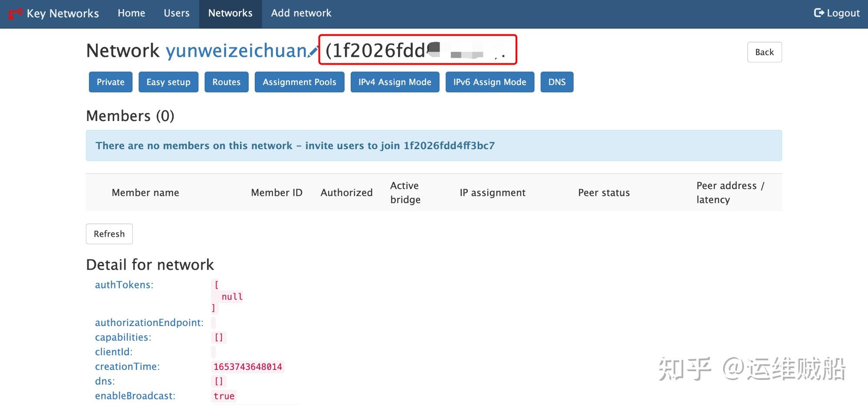Click the authTokens label
The width and height of the screenshot is (868, 405).
coord(124,285)
